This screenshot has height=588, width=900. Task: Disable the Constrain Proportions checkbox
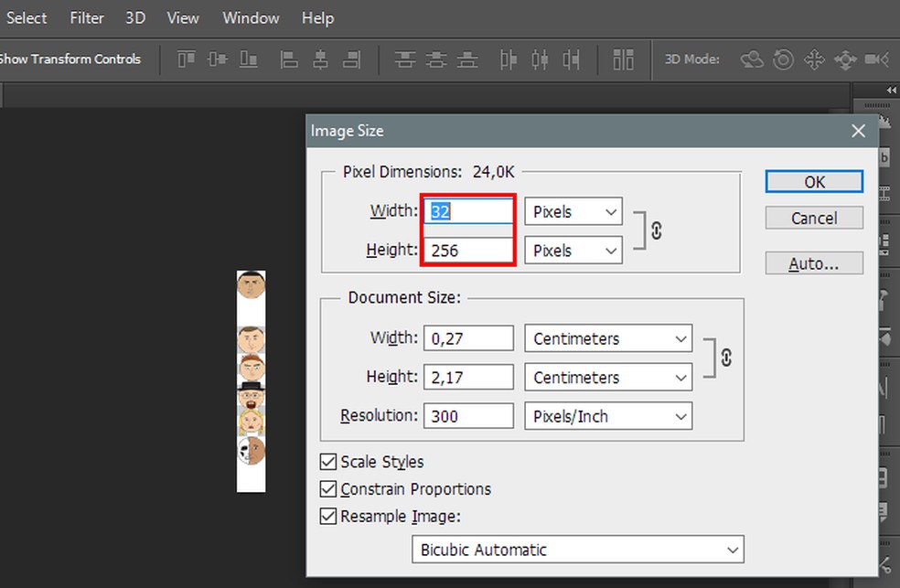click(328, 489)
